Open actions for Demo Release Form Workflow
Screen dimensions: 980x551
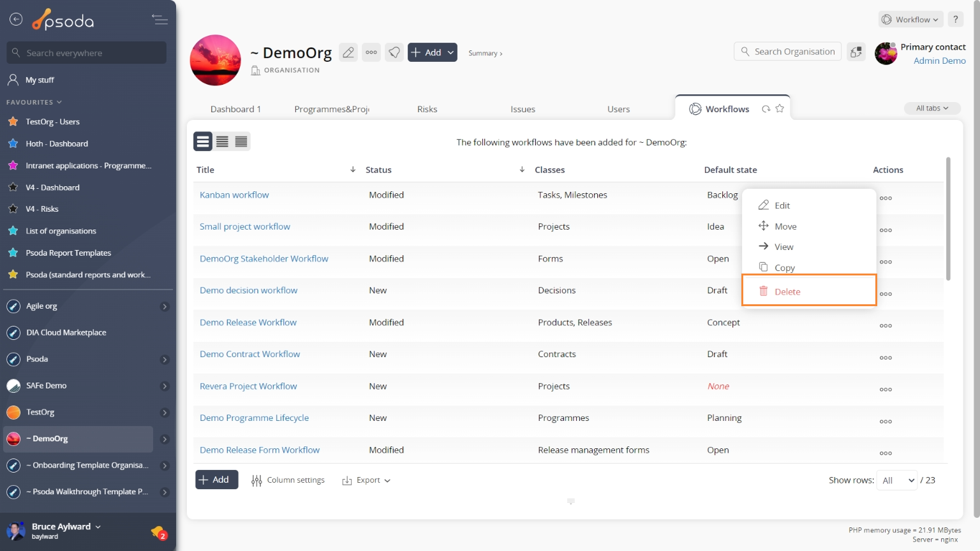point(886,453)
